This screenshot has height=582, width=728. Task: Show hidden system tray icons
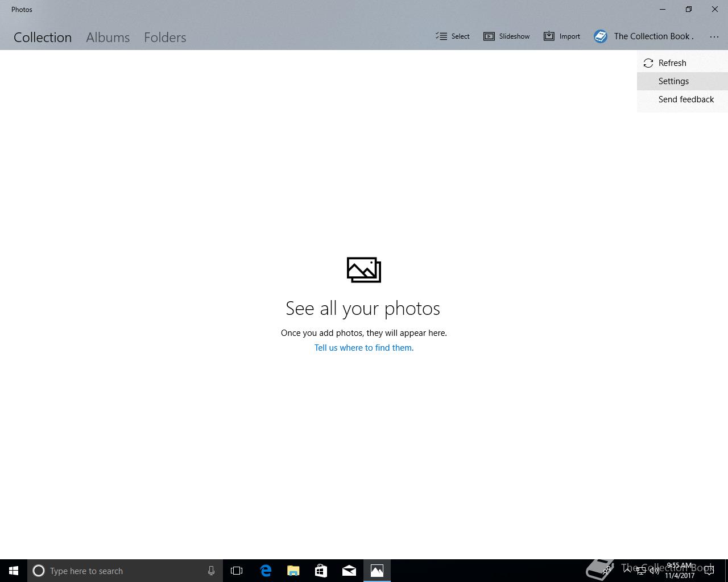[x=627, y=571]
